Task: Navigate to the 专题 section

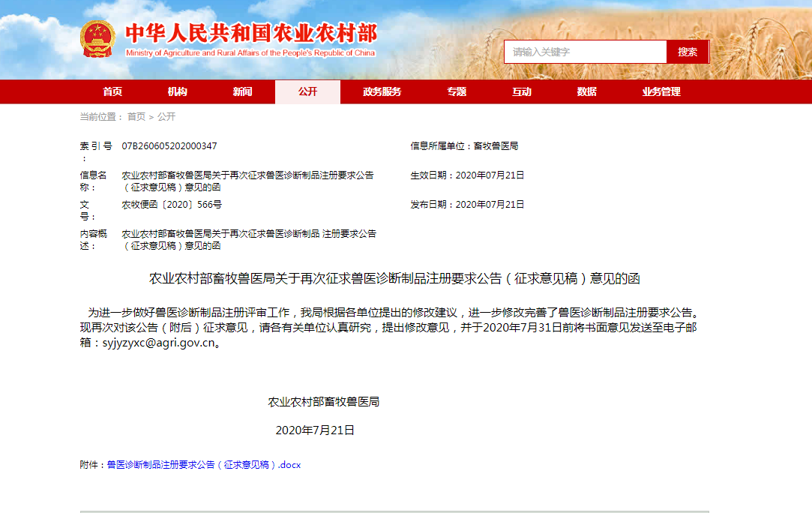Action: tap(457, 91)
